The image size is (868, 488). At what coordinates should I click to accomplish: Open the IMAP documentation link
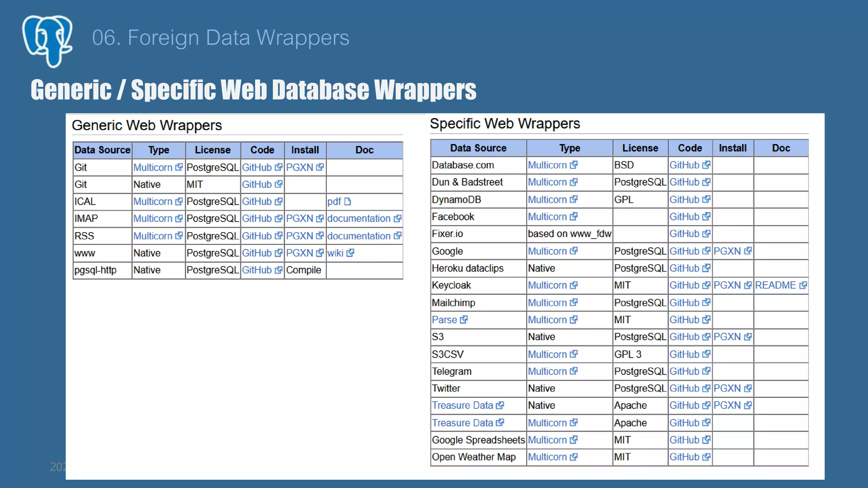[x=364, y=219]
